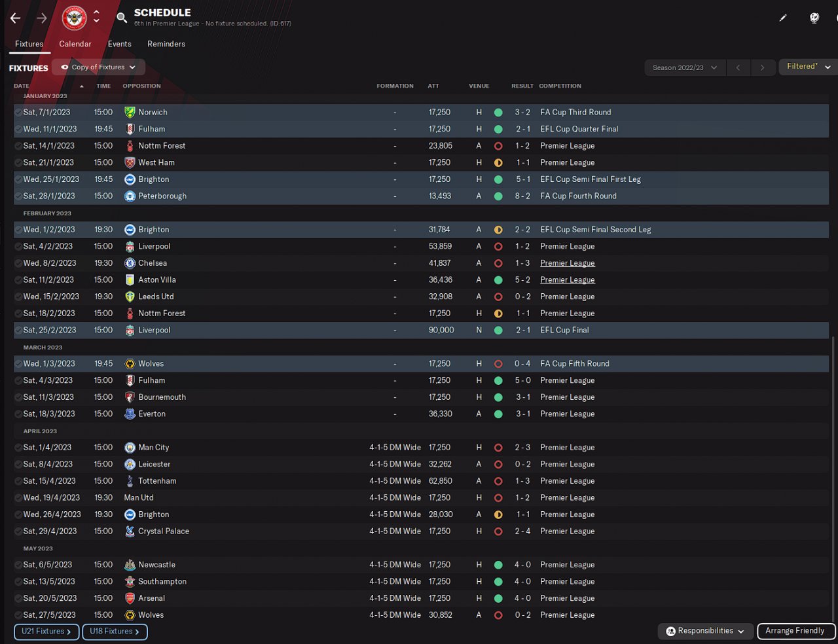
Task: Tick the check circle for Sat, 14/1/2023
Action: tap(18, 146)
